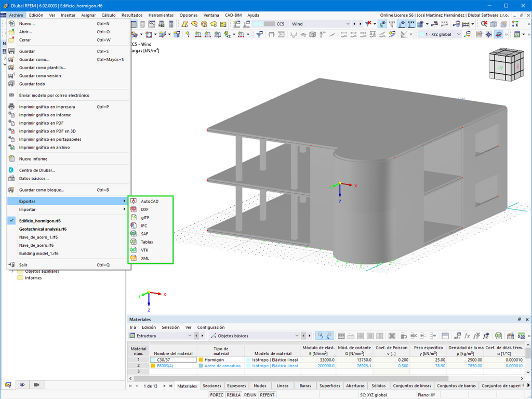The height and width of the screenshot is (399, 532).
Task: Go to next load case arrow
Action: [x=361, y=24]
